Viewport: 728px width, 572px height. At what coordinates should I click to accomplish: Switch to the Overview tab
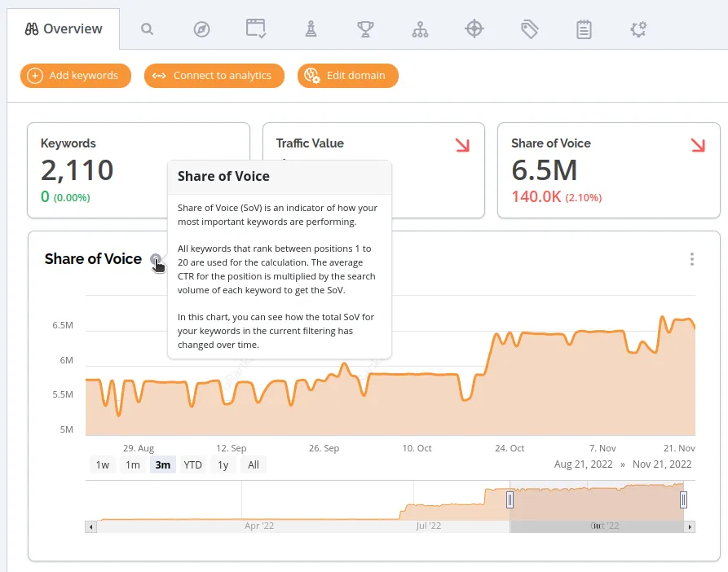coord(63,28)
